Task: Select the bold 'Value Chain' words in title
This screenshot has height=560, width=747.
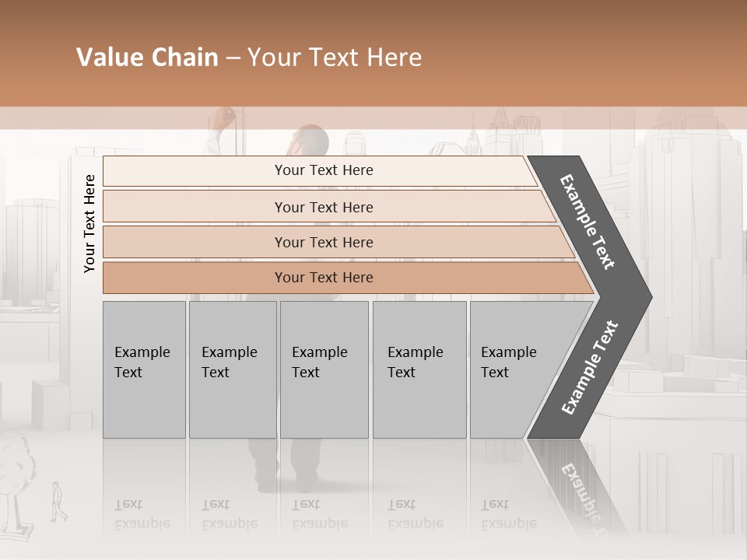Action: point(147,57)
